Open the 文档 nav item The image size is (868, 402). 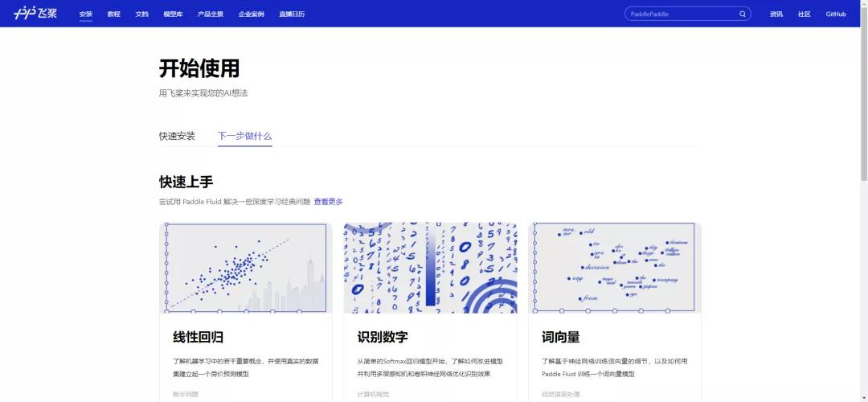(x=142, y=14)
